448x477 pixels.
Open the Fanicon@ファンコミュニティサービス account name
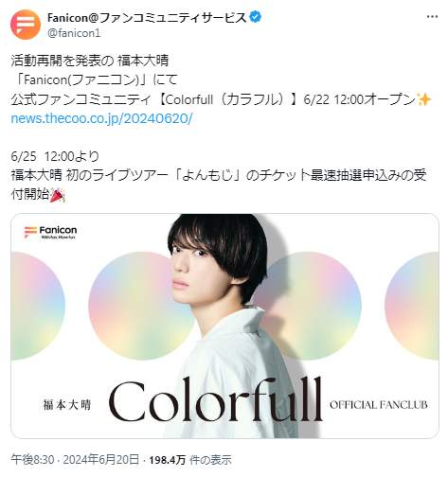click(x=147, y=18)
